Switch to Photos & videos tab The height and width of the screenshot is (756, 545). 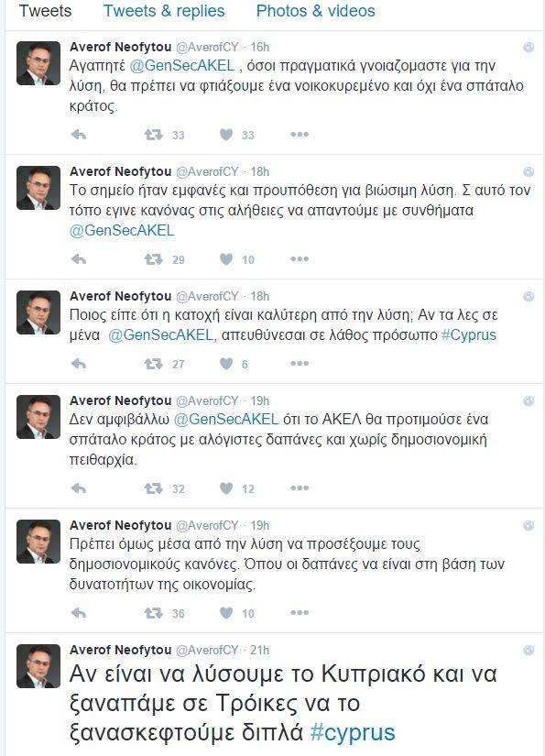316,11
